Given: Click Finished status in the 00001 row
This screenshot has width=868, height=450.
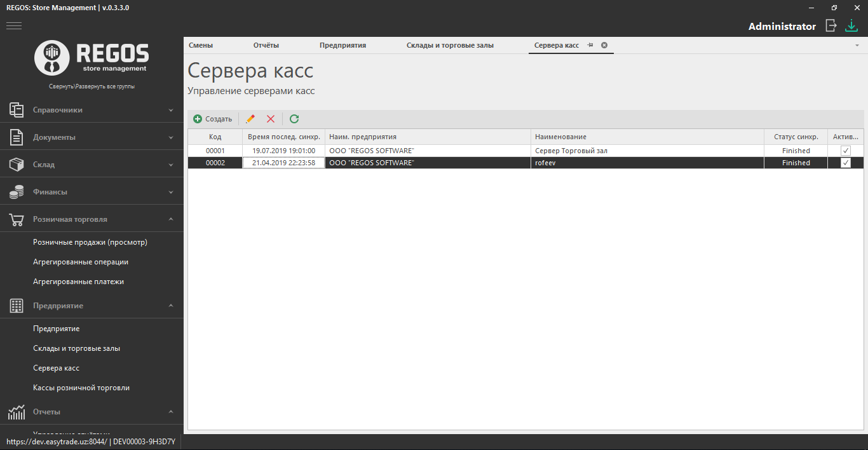Looking at the screenshot, I should pyautogui.click(x=796, y=151).
